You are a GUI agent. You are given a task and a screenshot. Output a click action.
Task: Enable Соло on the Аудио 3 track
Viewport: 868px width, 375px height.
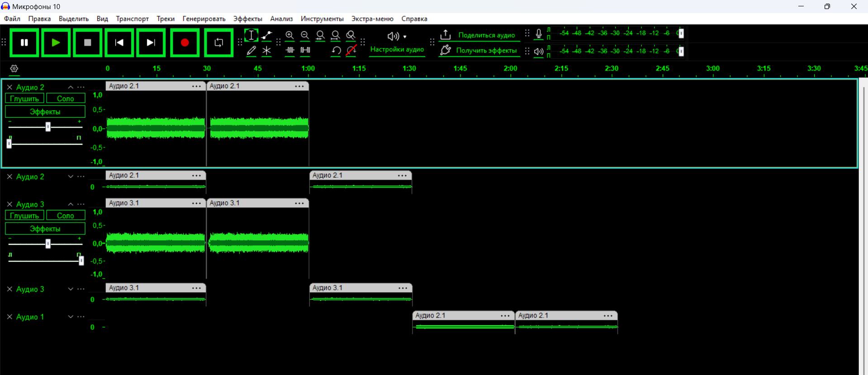coord(66,216)
